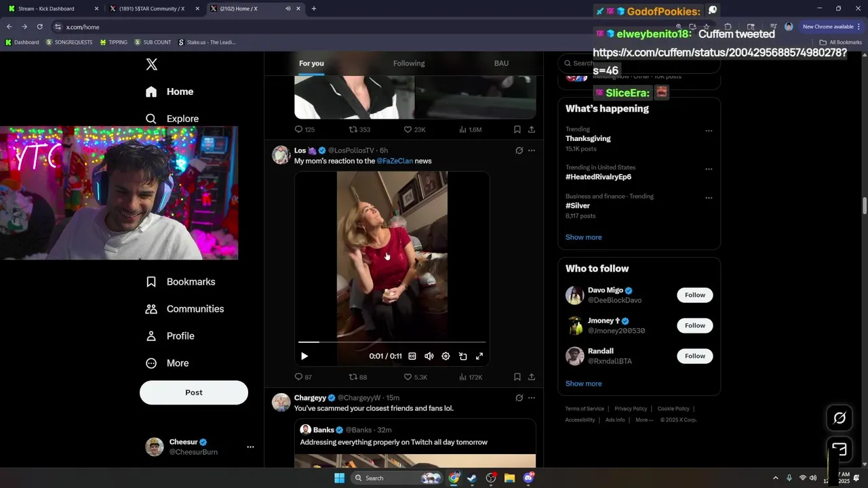The height and width of the screenshot is (488, 868).
Task: Bookmark the LosPollosTV post
Action: point(517,377)
